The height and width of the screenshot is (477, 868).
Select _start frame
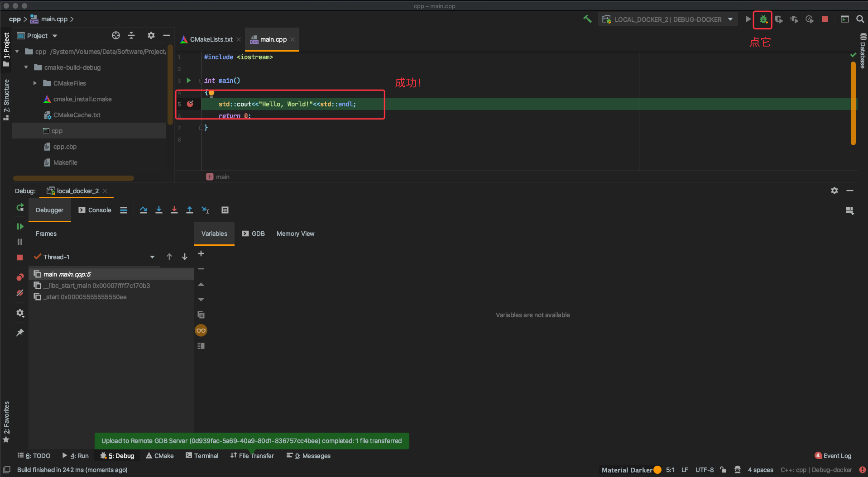click(111, 297)
